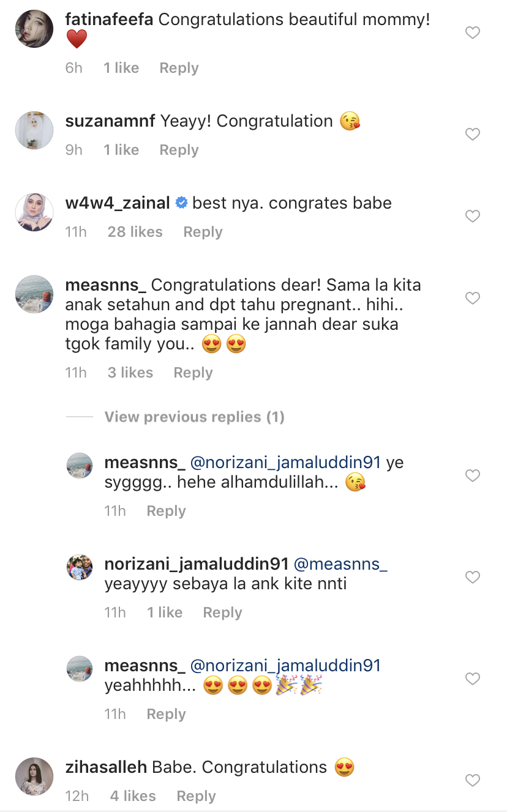
Task: Heart measnns_ 'ye syggggg' reply
Action: point(472,475)
